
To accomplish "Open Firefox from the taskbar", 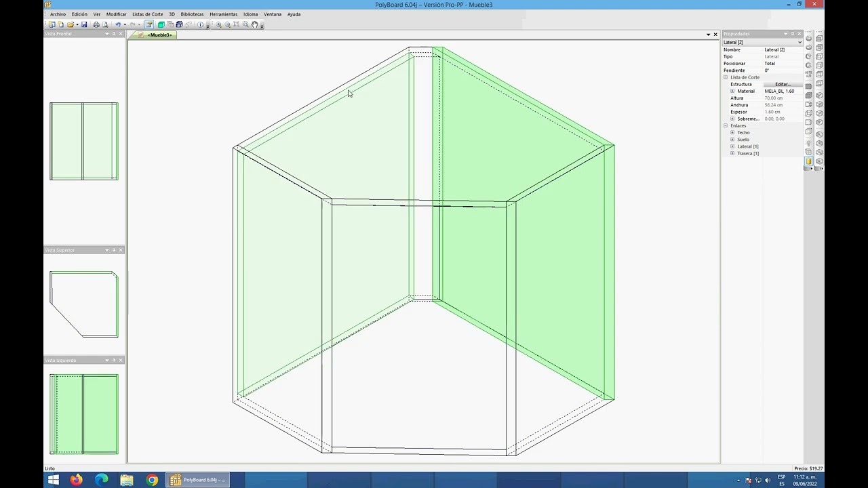I will [76, 480].
